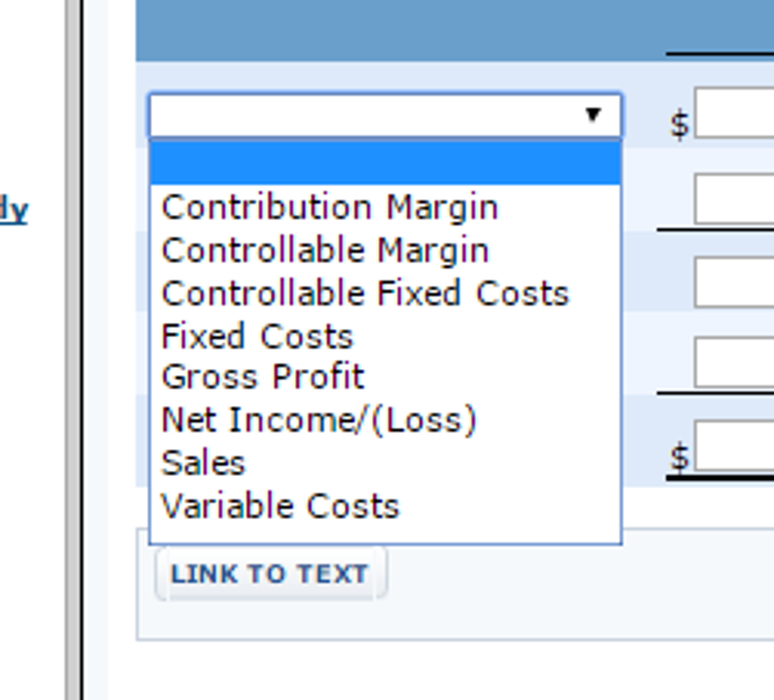
Task: Open the partially visible underlined link at left edge
Action: [x=14, y=210]
